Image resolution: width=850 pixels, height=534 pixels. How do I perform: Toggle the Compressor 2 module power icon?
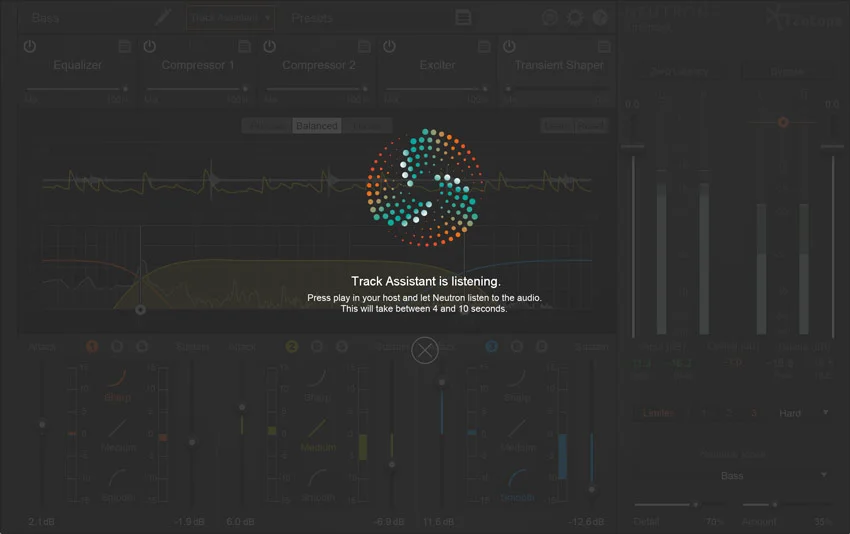click(269, 47)
